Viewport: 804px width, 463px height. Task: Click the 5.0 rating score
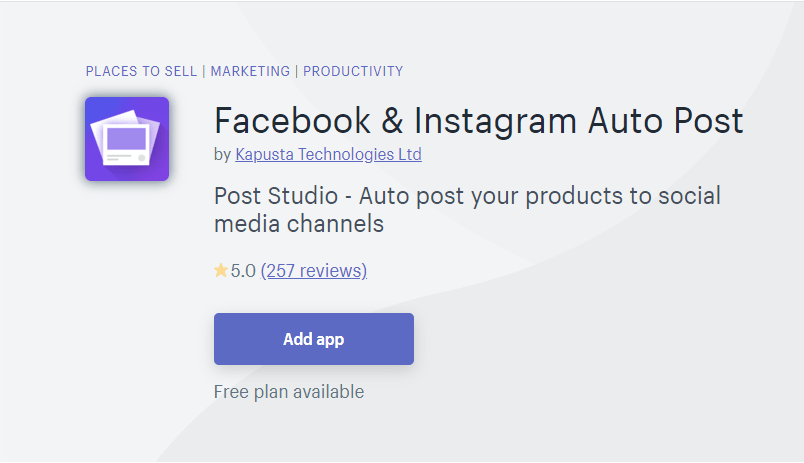[243, 271]
